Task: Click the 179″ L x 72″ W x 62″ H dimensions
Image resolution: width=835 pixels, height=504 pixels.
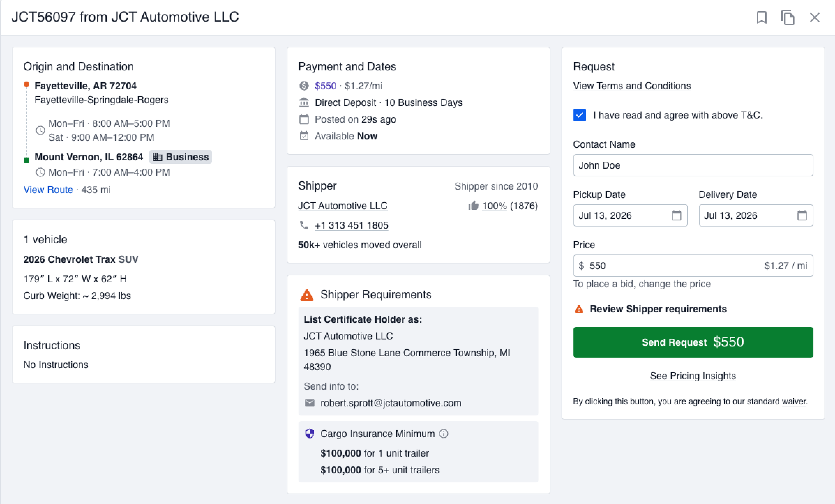Action: point(75,279)
